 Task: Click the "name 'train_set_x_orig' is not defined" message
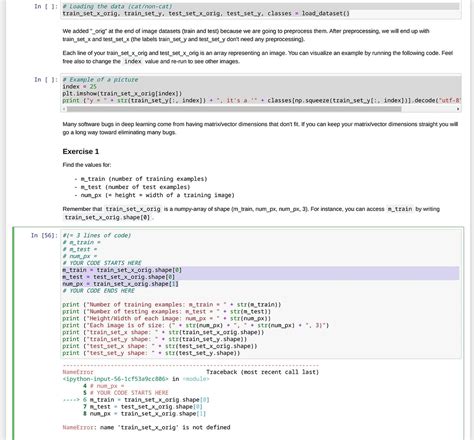pyautogui.click(x=165, y=427)
